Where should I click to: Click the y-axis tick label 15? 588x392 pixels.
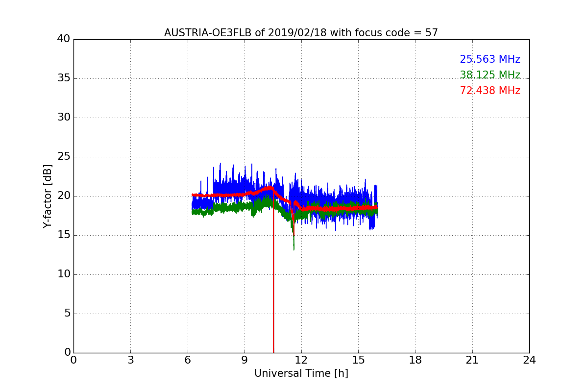pyautogui.click(x=64, y=235)
